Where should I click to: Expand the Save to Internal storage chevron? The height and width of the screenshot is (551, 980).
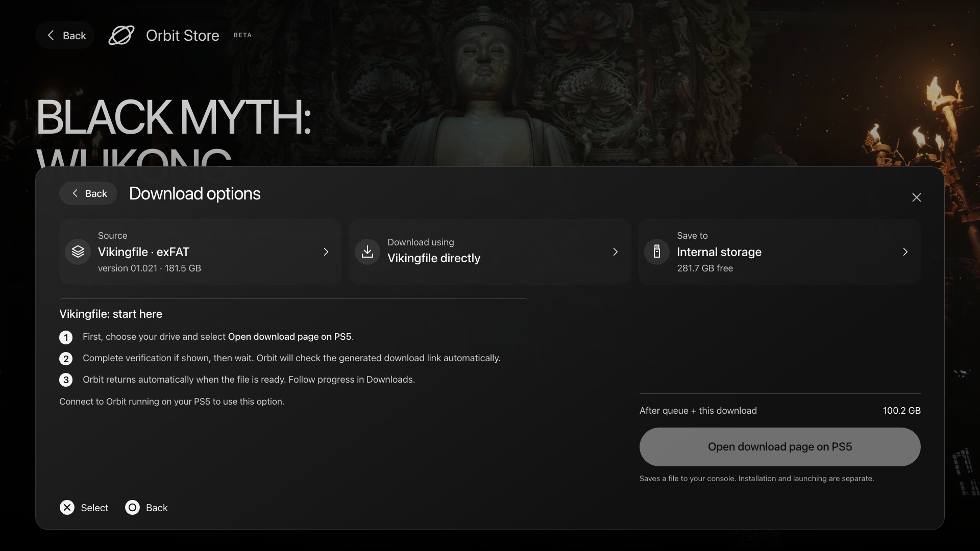905,252
